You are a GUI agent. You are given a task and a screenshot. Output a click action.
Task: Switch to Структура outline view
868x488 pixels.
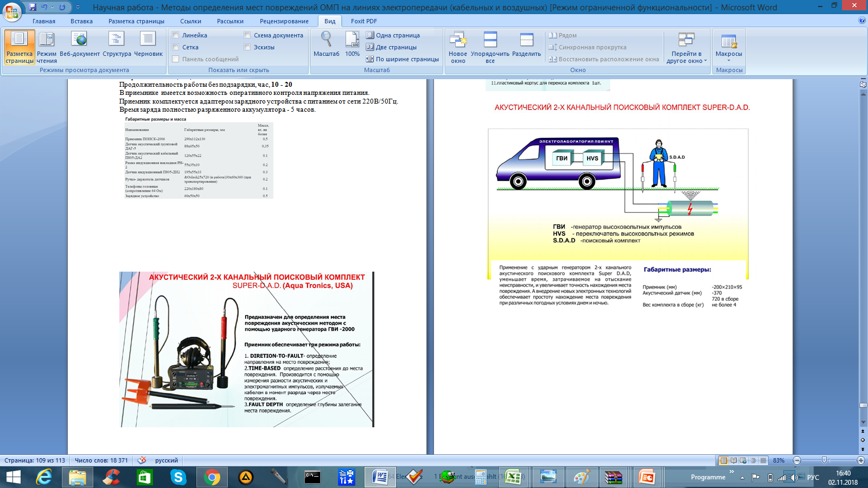pyautogui.click(x=117, y=44)
